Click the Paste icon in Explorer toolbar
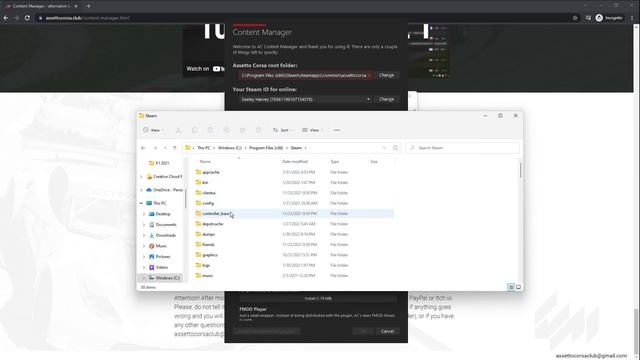Screen dimensions: 640x360 210,130
